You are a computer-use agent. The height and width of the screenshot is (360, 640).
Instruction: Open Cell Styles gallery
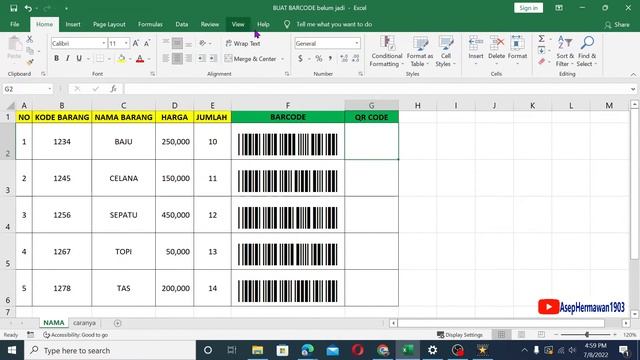(445, 51)
